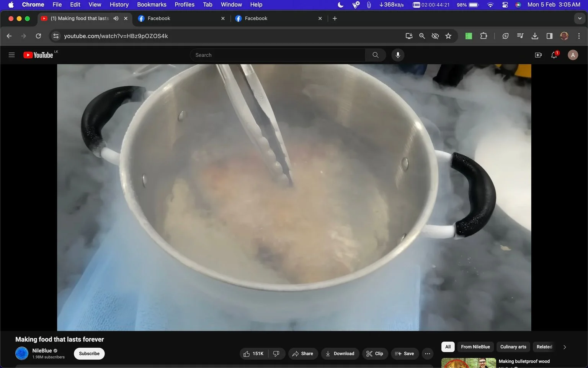Subscribe to NileBlue channel
The width and height of the screenshot is (588, 368).
point(89,353)
